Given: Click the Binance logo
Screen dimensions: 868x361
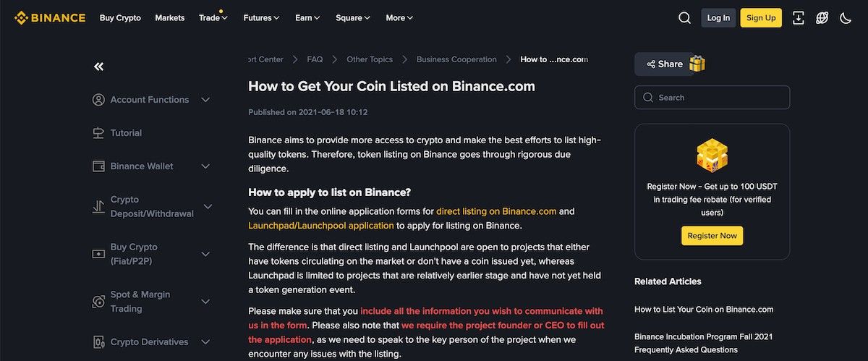Looking at the screenshot, I should click(49, 17).
